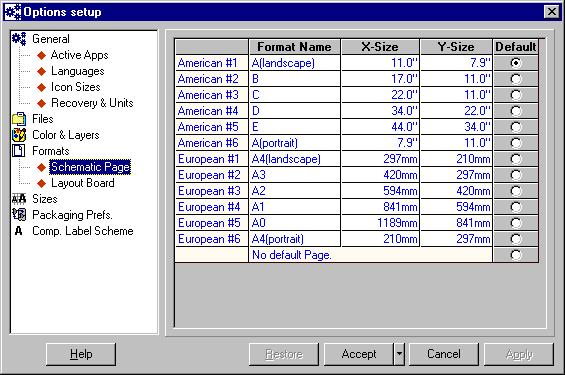The image size is (565, 375).
Task: Click the Files folder icon
Action: pos(19,119)
